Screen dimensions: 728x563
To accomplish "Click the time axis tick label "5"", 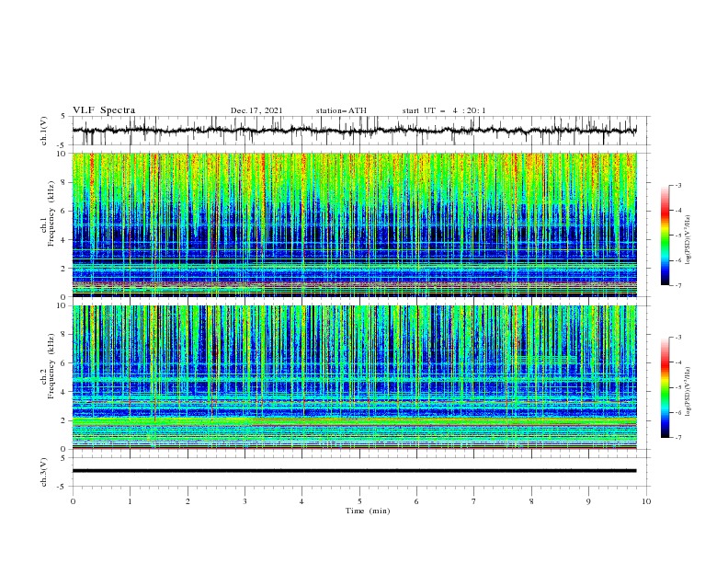I will 359,501.
